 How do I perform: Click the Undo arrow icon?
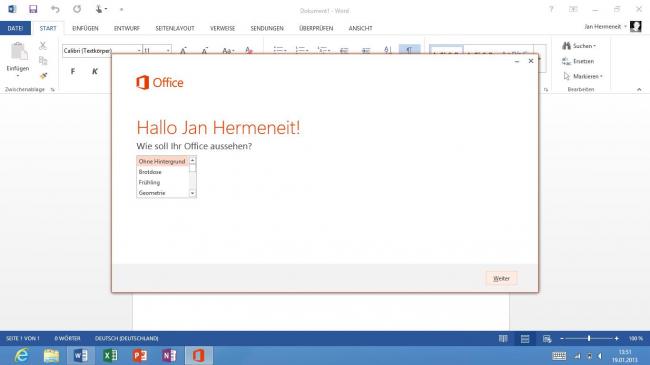click(x=55, y=9)
